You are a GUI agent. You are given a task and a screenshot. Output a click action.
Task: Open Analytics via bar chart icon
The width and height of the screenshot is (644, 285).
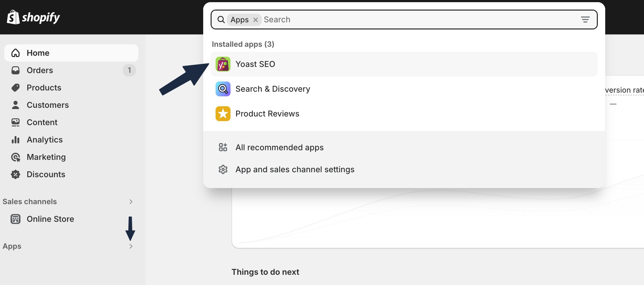tap(16, 140)
